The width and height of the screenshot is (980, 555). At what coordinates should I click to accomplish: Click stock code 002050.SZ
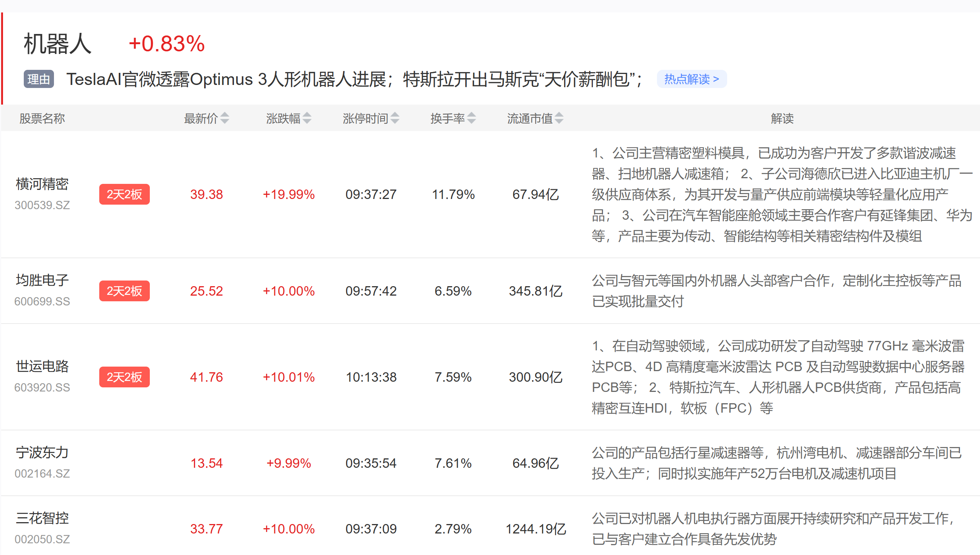pyautogui.click(x=42, y=540)
